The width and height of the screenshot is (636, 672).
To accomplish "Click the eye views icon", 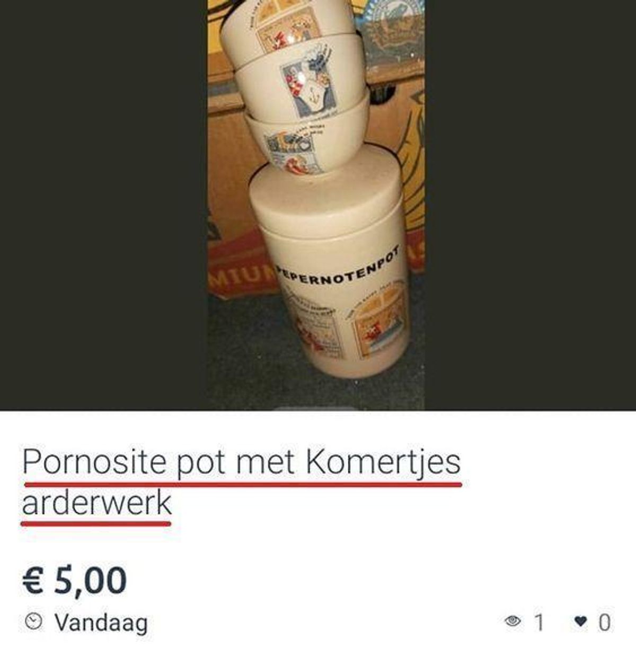I will coord(513,621).
